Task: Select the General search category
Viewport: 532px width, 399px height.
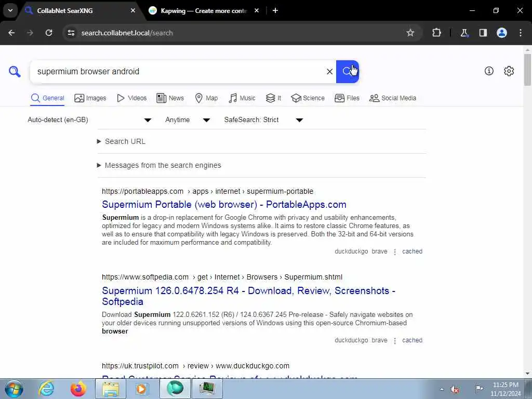Action: click(x=47, y=98)
